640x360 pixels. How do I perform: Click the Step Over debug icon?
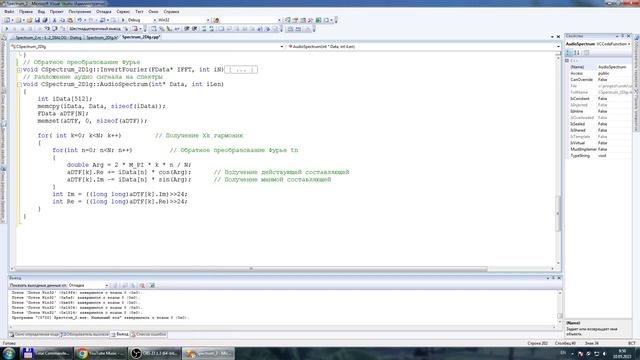pos(54,29)
